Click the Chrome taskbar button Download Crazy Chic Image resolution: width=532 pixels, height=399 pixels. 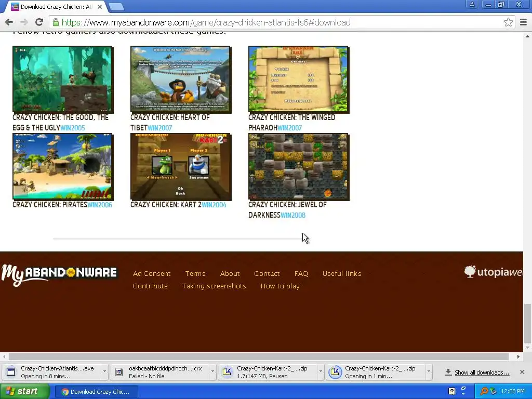coord(96,392)
